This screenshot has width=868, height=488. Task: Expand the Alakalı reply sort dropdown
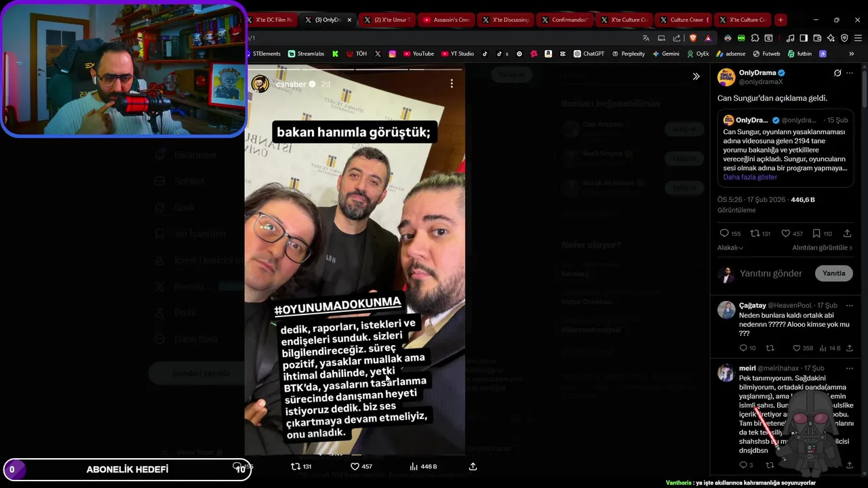tap(730, 247)
